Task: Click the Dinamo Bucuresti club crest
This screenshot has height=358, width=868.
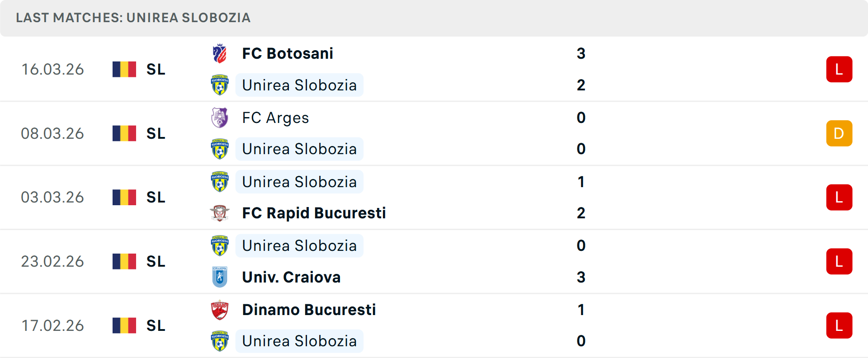Action: 220,310
